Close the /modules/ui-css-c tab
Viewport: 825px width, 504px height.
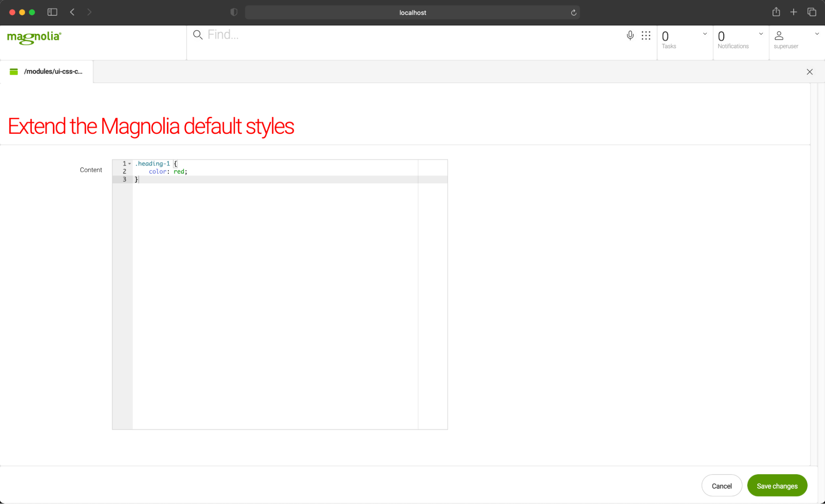(x=809, y=72)
